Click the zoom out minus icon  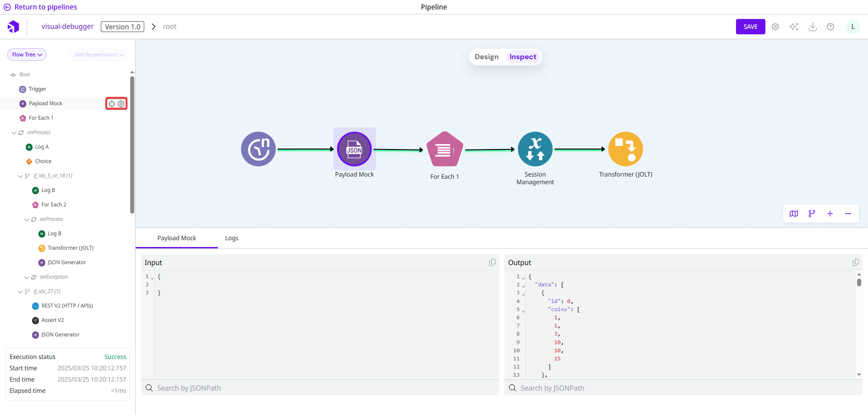(x=848, y=214)
